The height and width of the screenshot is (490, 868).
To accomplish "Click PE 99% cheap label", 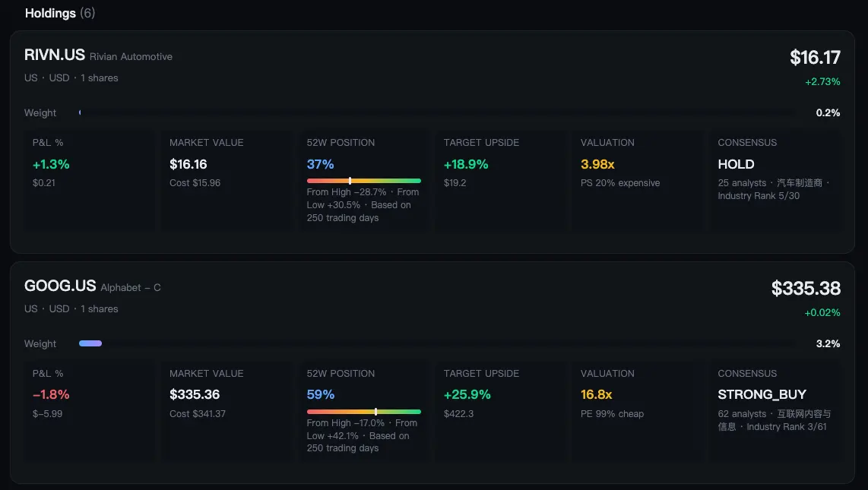I will point(613,414).
